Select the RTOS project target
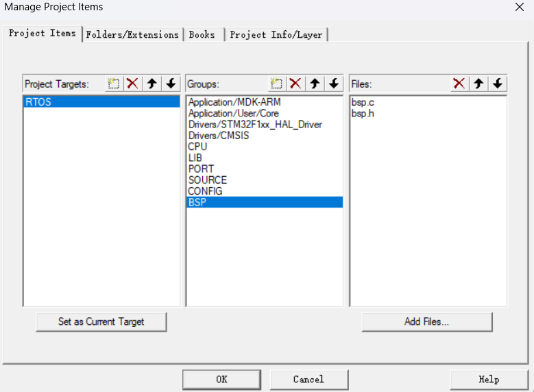 click(101, 102)
